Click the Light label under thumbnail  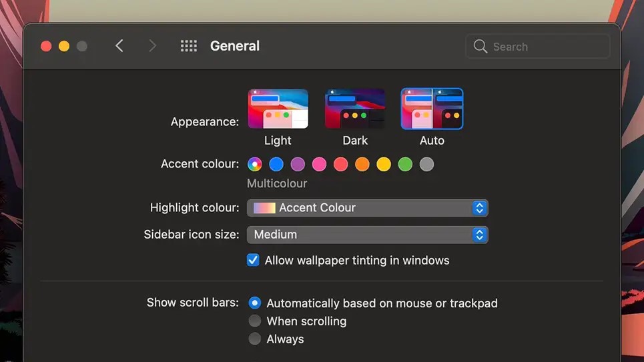[278, 141]
